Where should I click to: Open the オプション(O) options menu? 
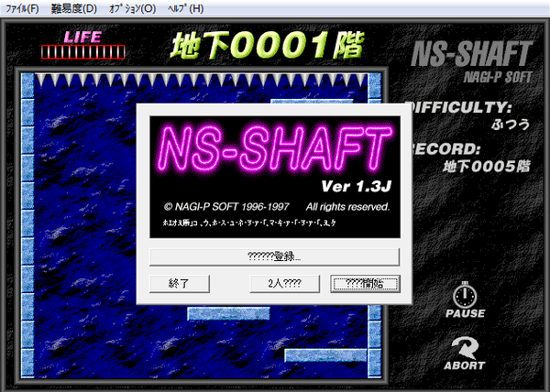[x=132, y=8]
